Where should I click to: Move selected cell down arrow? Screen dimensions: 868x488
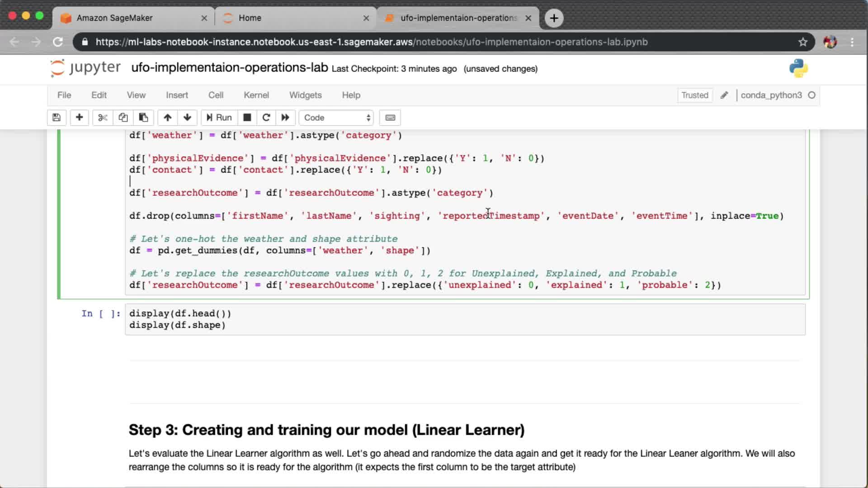click(187, 117)
